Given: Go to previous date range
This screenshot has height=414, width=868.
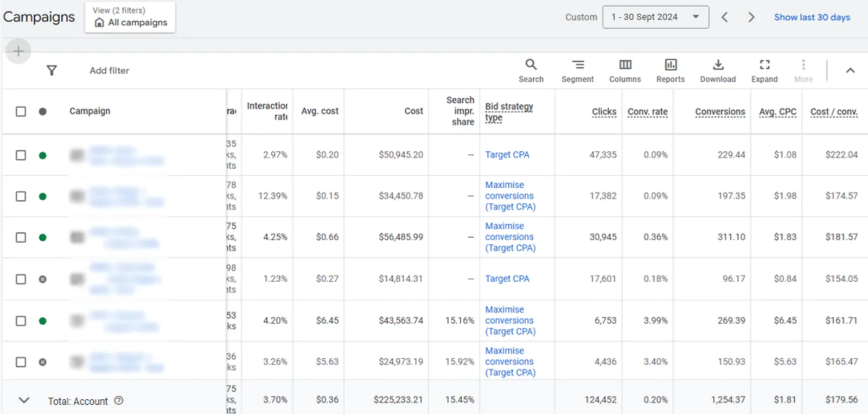Looking at the screenshot, I should (x=724, y=17).
